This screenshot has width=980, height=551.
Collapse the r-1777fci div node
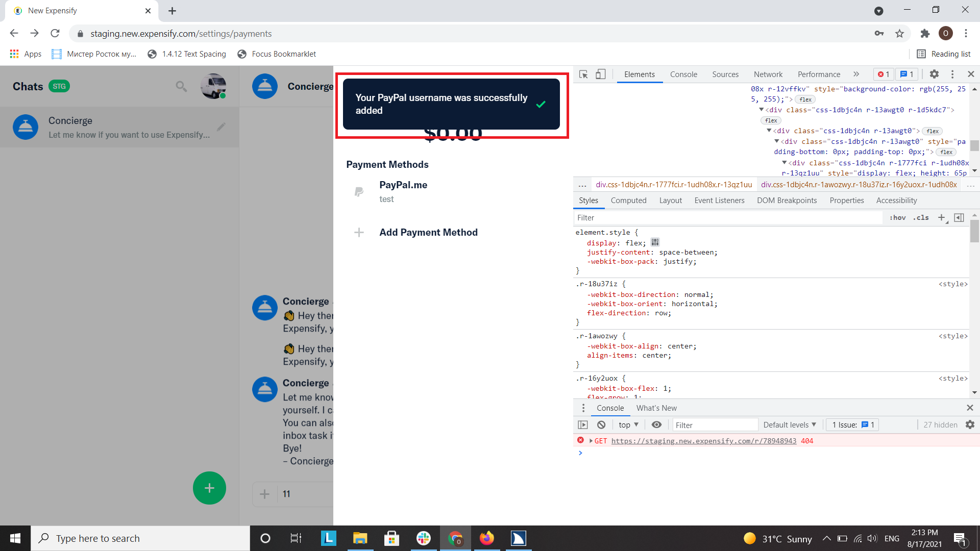click(x=785, y=163)
